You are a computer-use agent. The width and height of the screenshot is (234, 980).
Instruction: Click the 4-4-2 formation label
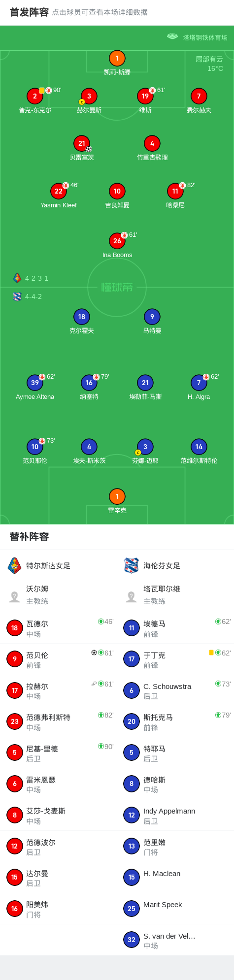33,296
